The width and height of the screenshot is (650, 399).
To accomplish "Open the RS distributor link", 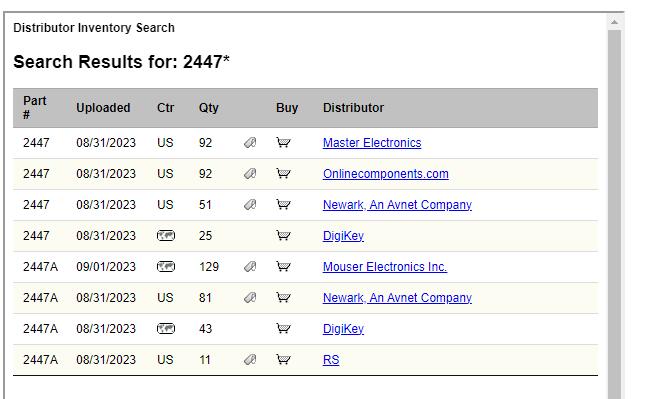I will [331, 360].
